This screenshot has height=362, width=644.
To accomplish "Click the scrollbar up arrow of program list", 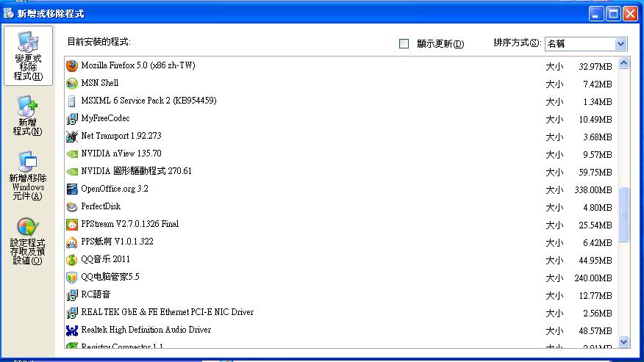I will point(624,63).
